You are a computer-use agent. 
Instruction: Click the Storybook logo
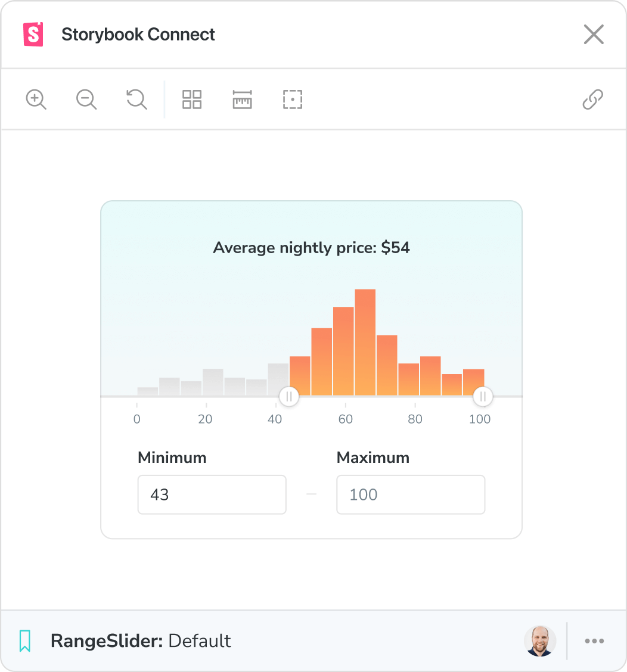[x=33, y=34]
